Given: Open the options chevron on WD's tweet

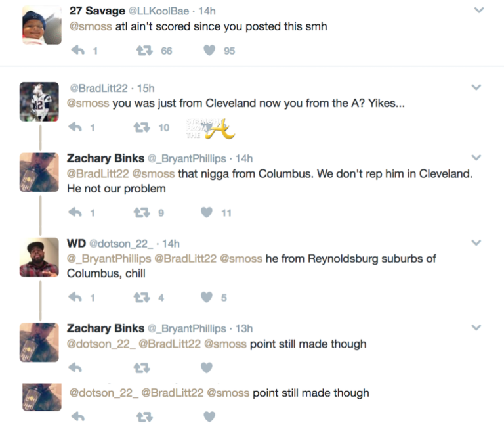Looking at the screenshot, I should (476, 243).
